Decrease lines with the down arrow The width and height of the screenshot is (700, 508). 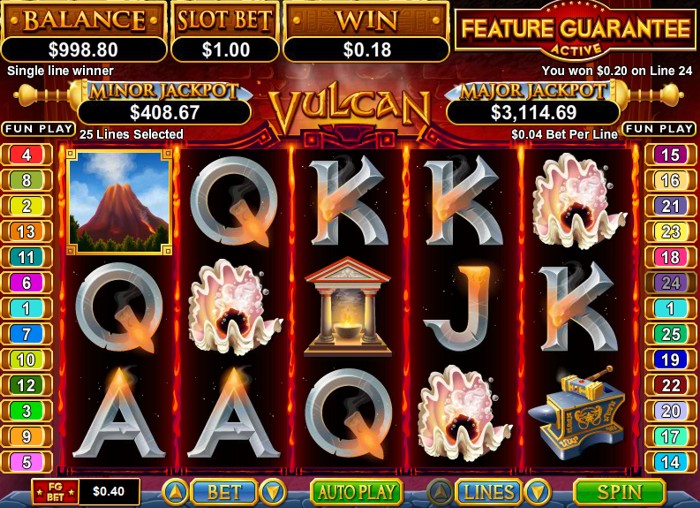pyautogui.click(x=537, y=492)
